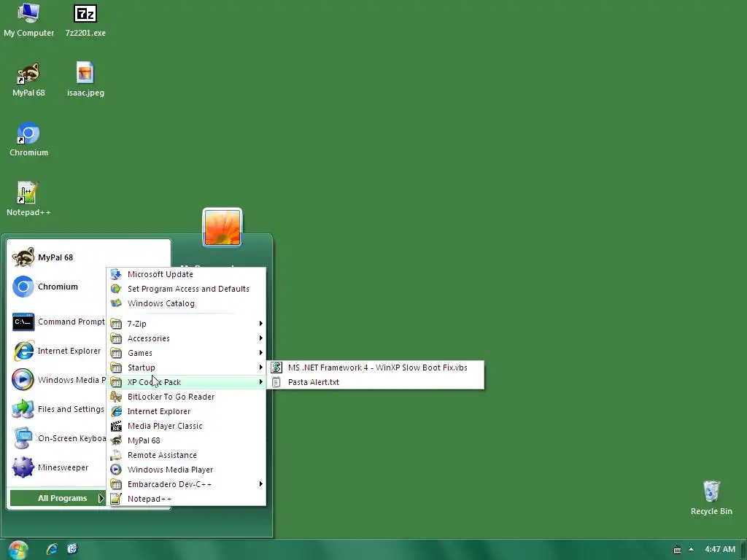Open Windows Media Player from left column
Viewport: 747px width, 560px height.
(58, 380)
